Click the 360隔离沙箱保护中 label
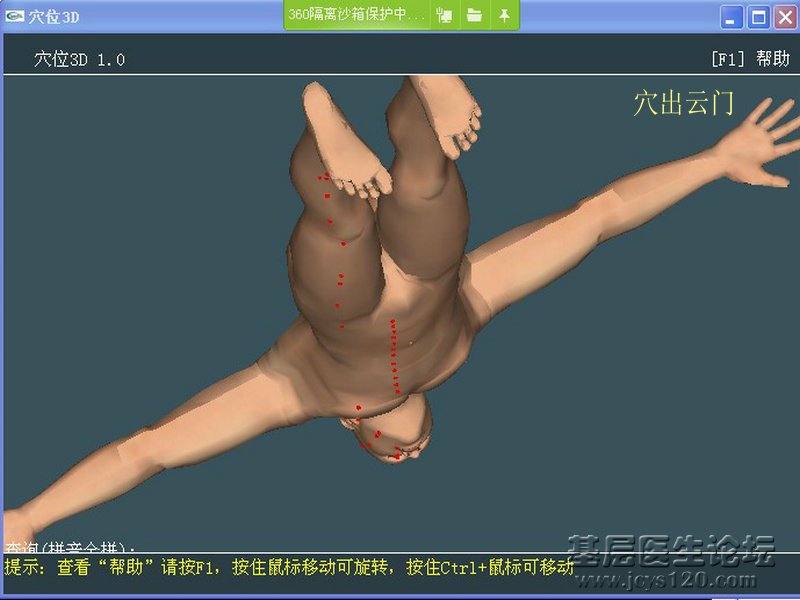 click(x=356, y=15)
